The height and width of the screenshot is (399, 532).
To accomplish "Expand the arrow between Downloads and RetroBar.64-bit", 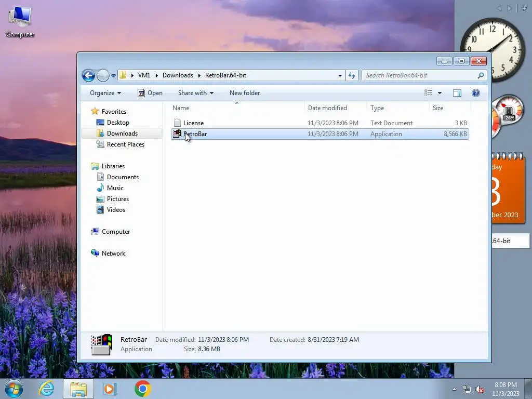I will click(199, 75).
